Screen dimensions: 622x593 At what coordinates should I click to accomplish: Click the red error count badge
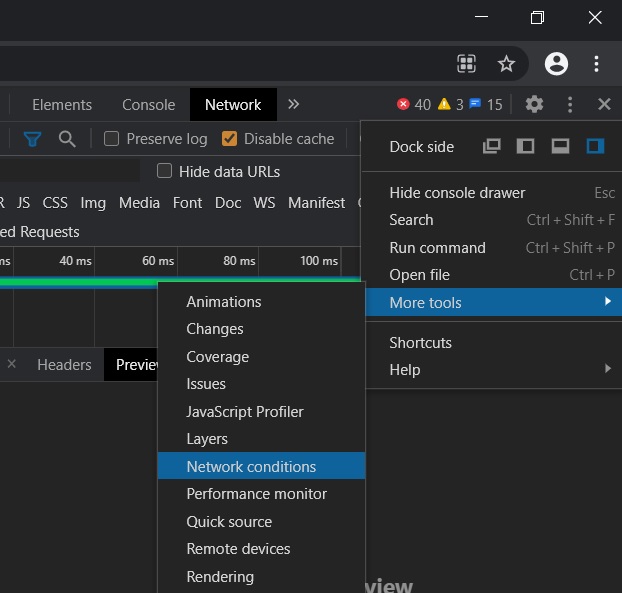coord(414,104)
